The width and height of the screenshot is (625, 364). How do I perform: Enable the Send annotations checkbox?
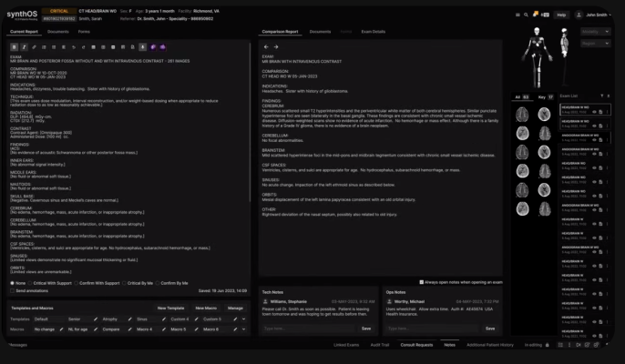point(11,291)
